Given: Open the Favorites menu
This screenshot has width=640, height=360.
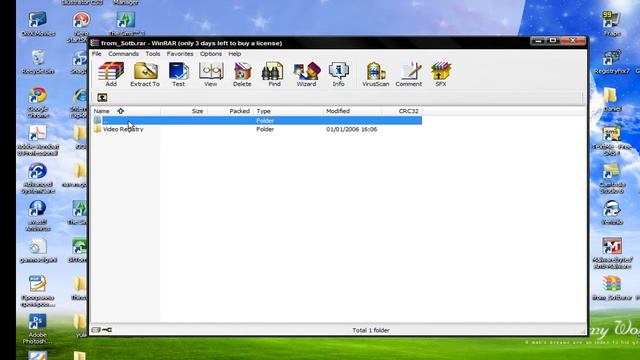Looking at the screenshot, I should [x=180, y=53].
